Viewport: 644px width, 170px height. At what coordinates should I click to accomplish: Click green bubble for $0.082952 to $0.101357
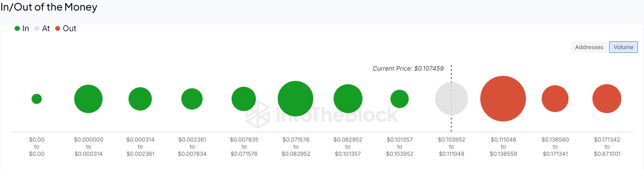[x=348, y=99]
